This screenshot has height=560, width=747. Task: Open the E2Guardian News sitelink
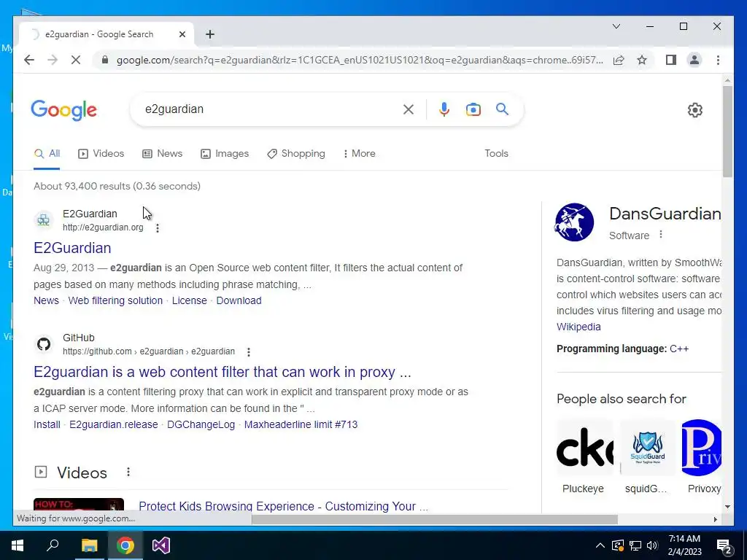point(46,300)
